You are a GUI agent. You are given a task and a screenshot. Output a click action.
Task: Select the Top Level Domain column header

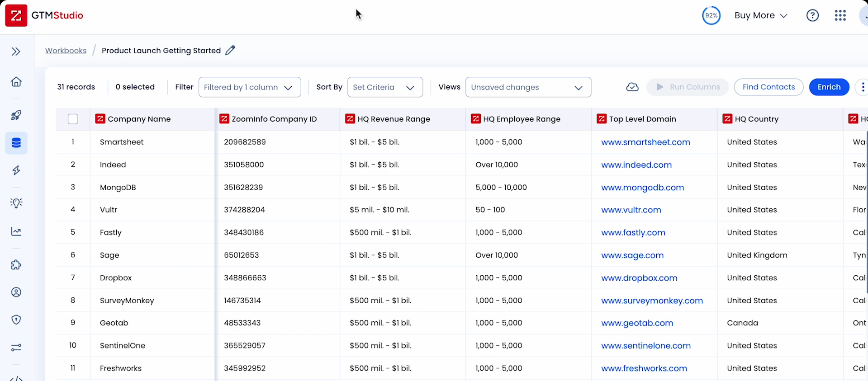pos(654,119)
